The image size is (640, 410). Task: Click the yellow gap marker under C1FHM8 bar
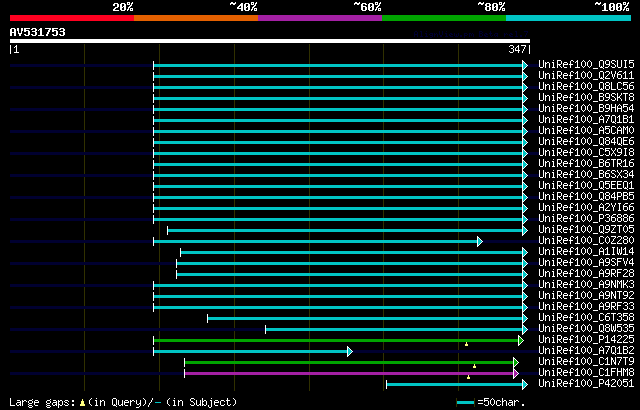(469, 377)
